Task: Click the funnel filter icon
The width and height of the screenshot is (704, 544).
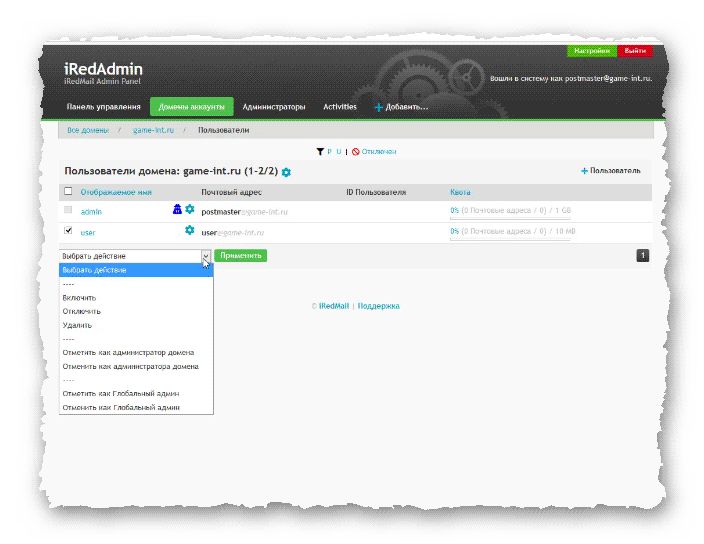Action: pyautogui.click(x=320, y=152)
